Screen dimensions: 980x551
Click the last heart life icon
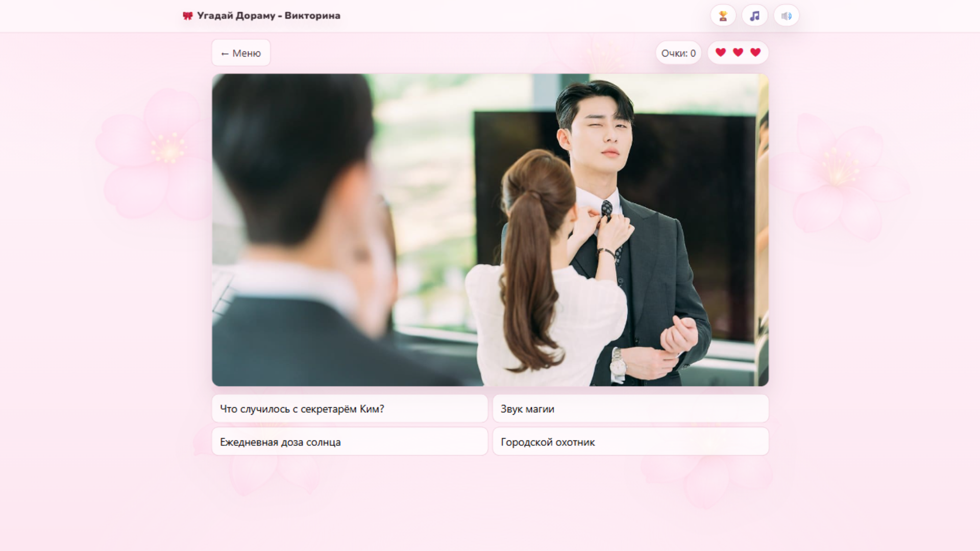coord(755,52)
